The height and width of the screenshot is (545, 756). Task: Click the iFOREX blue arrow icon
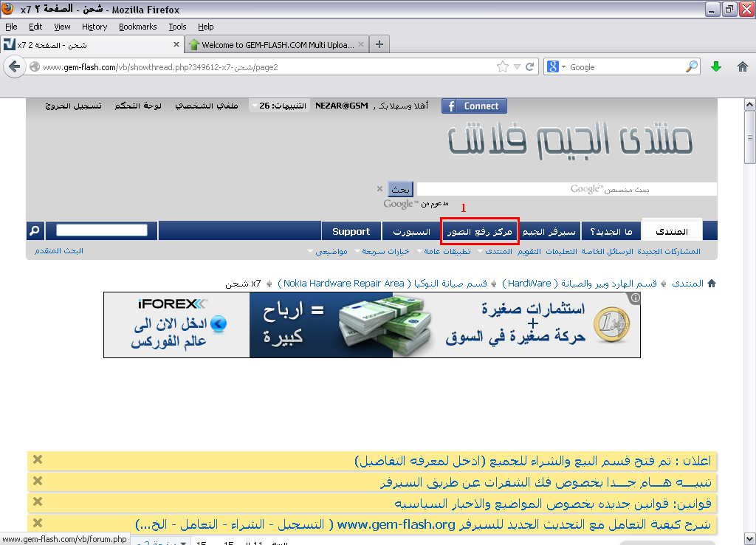point(219,323)
